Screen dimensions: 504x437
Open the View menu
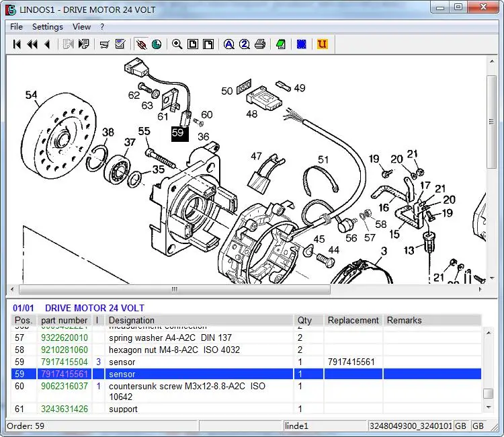click(x=82, y=27)
